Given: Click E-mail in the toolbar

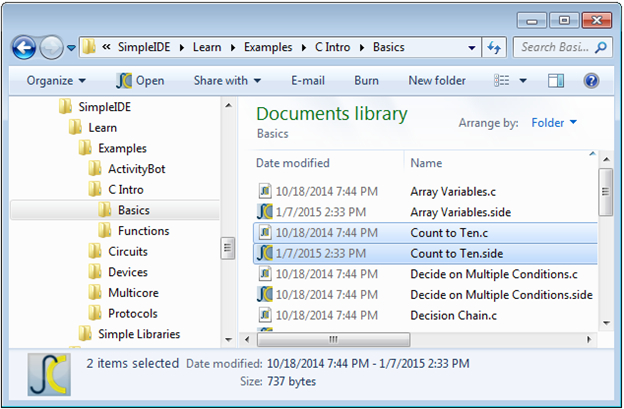Looking at the screenshot, I should tap(308, 81).
